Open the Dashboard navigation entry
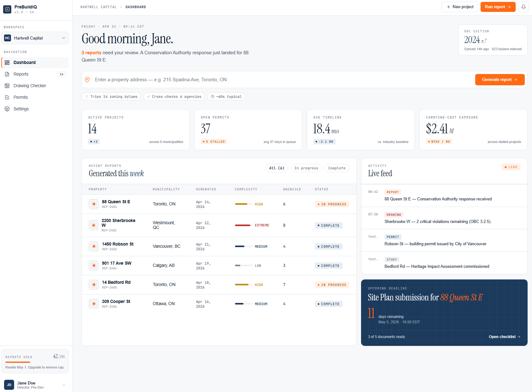Image resolution: width=532 pixels, height=392 pixels. (24, 62)
